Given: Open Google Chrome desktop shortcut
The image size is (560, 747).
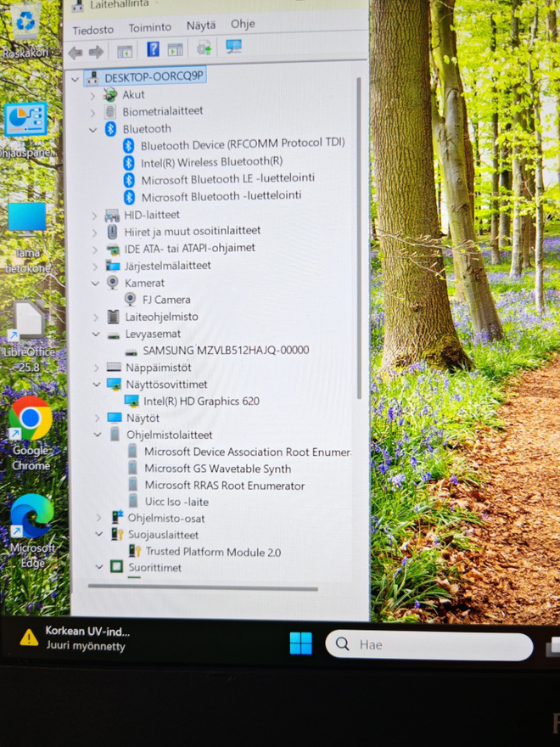Looking at the screenshot, I should 30,433.
